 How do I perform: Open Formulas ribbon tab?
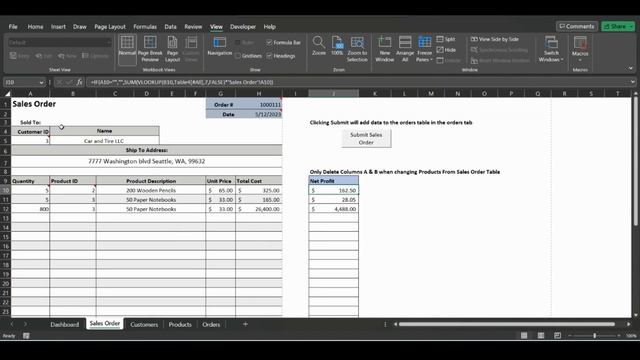(145, 27)
